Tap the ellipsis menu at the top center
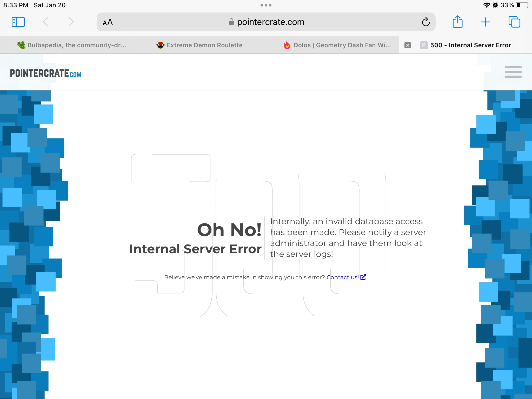532x399 pixels. [x=266, y=5]
